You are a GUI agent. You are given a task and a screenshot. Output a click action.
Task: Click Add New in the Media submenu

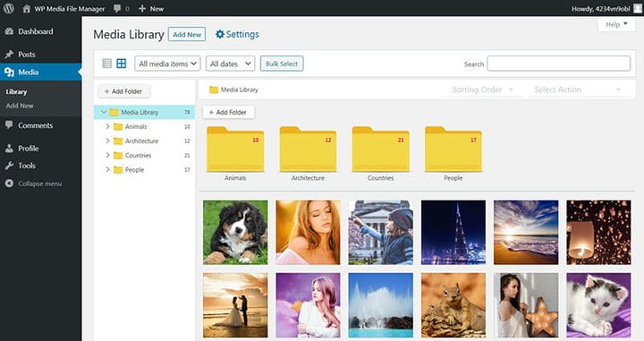tap(20, 106)
